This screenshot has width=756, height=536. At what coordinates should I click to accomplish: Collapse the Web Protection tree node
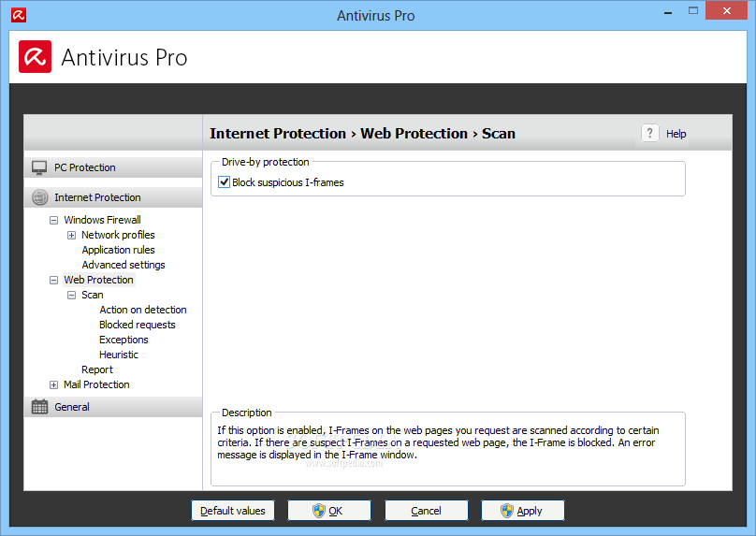tap(53, 280)
